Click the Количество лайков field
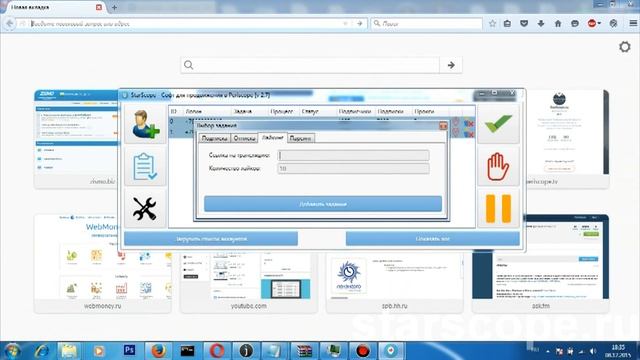 click(353, 169)
